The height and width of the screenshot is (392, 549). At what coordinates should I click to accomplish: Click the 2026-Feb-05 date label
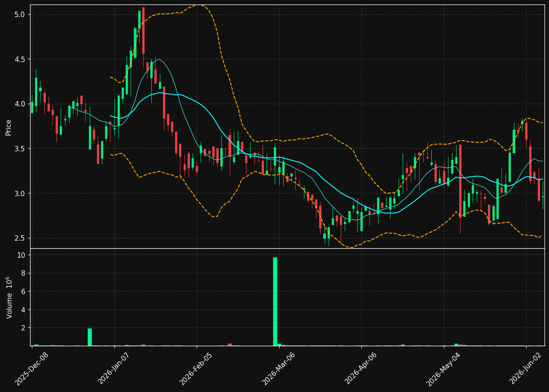tap(196, 369)
